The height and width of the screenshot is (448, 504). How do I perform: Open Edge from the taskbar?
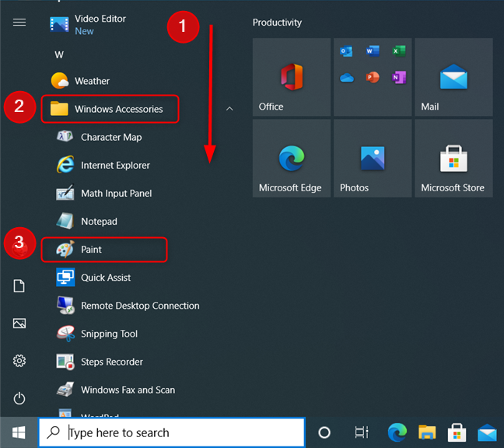click(397, 432)
